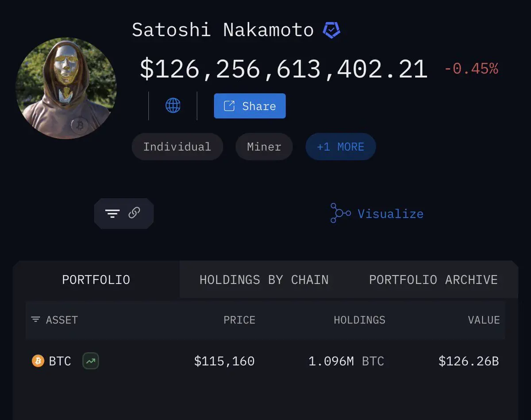Screen dimensions: 531x420
Task: Click the Share button
Action: pos(250,106)
